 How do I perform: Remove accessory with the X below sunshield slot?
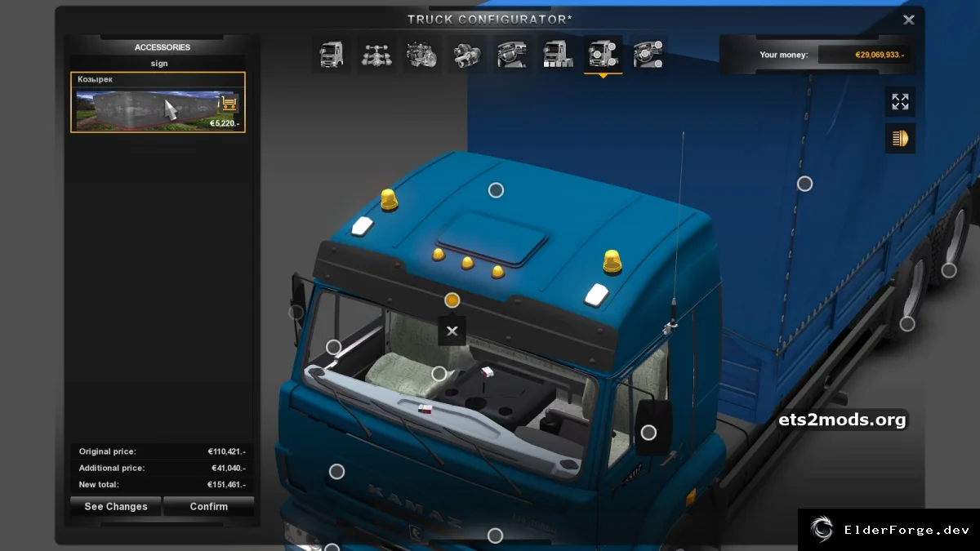click(x=452, y=331)
